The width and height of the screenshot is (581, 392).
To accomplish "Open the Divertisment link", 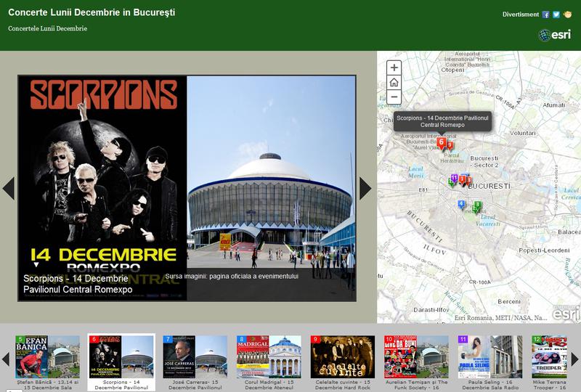I will pyautogui.click(x=521, y=15).
